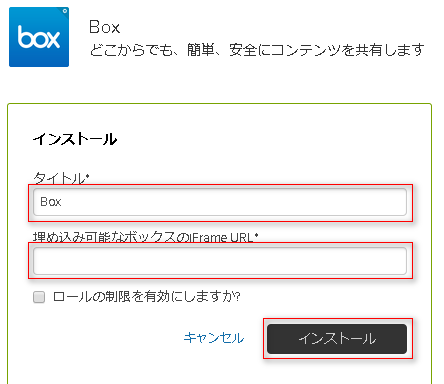The width and height of the screenshot is (444, 384).
Task: Focus the タイトル input field
Action: tap(220, 202)
